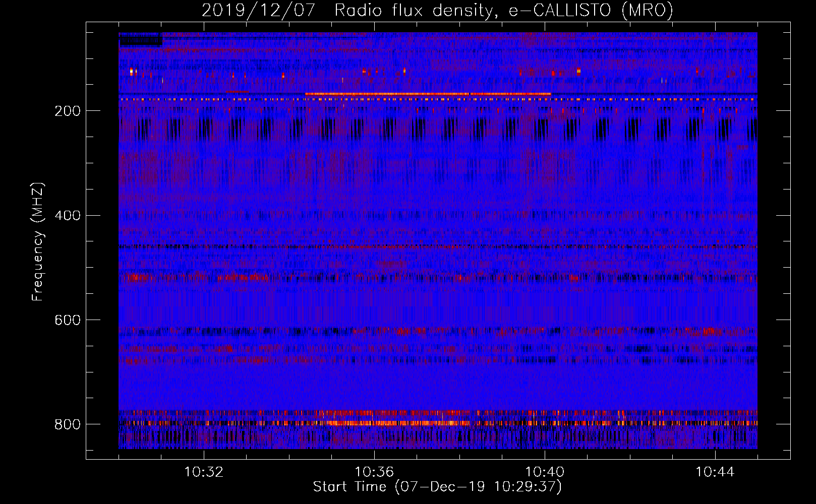
Task: Click the plot title 'Radio flux density, e-CALLISTO (MRO)'
Action: point(504,10)
